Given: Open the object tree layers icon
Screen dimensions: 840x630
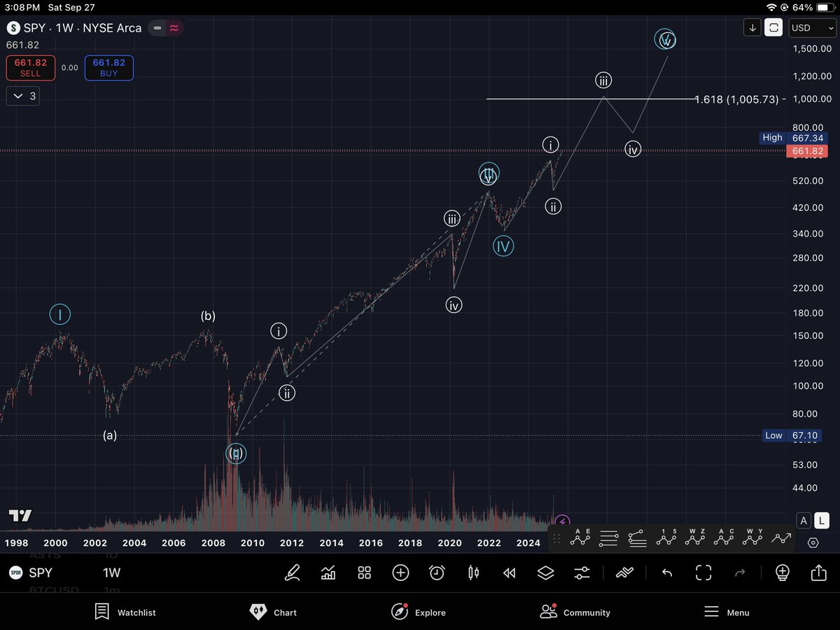Looking at the screenshot, I should 545,573.
